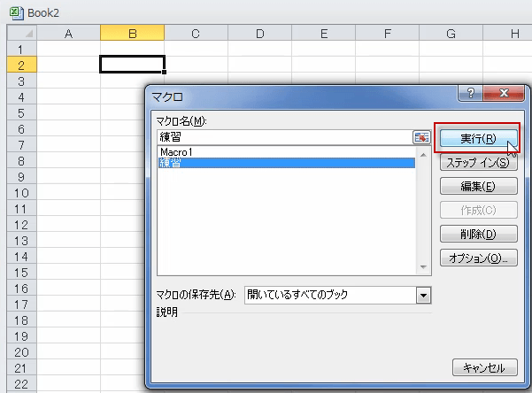The width and height of the screenshot is (532, 393).
Task: Click macro list scroll up arrow
Action: (x=423, y=155)
